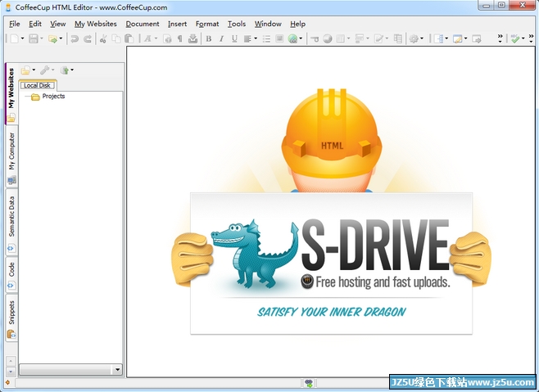Switch to Semantic Data vertical tab
The width and height of the screenshot is (539, 392).
[11, 223]
